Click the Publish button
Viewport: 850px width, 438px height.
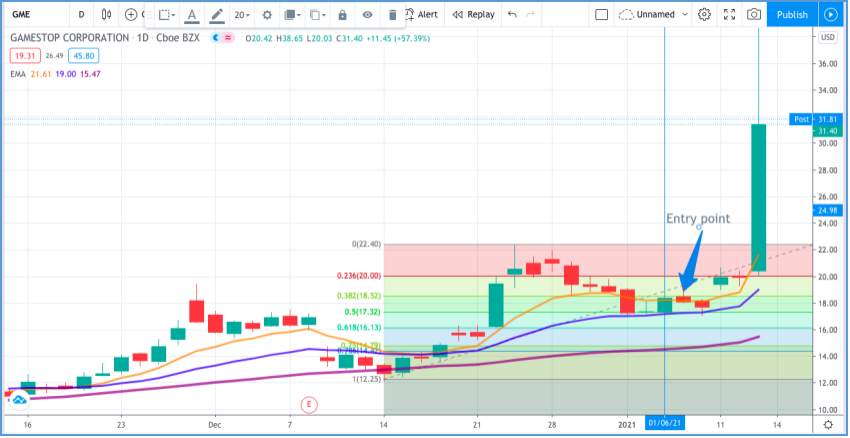(x=792, y=15)
